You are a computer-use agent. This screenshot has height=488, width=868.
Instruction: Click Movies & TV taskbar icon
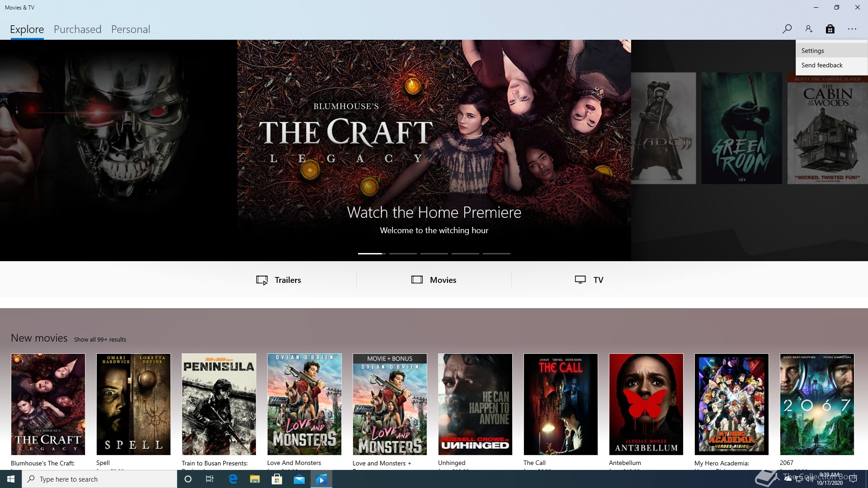click(321, 479)
